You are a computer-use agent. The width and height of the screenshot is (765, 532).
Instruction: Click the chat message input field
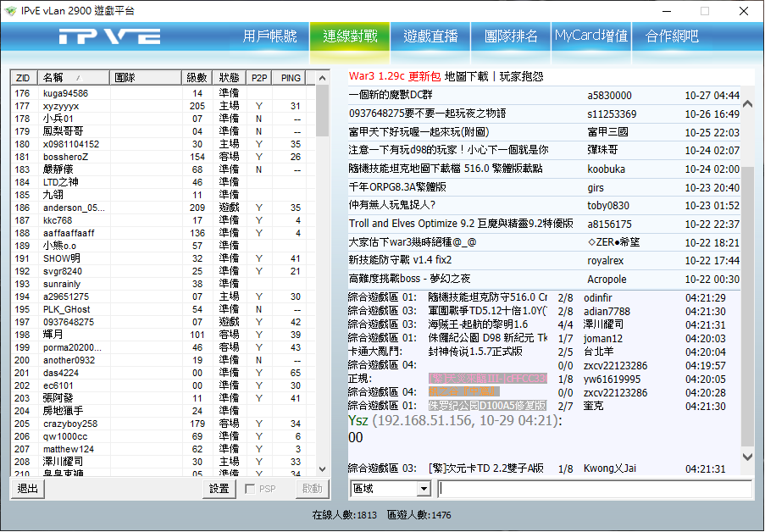pos(594,489)
